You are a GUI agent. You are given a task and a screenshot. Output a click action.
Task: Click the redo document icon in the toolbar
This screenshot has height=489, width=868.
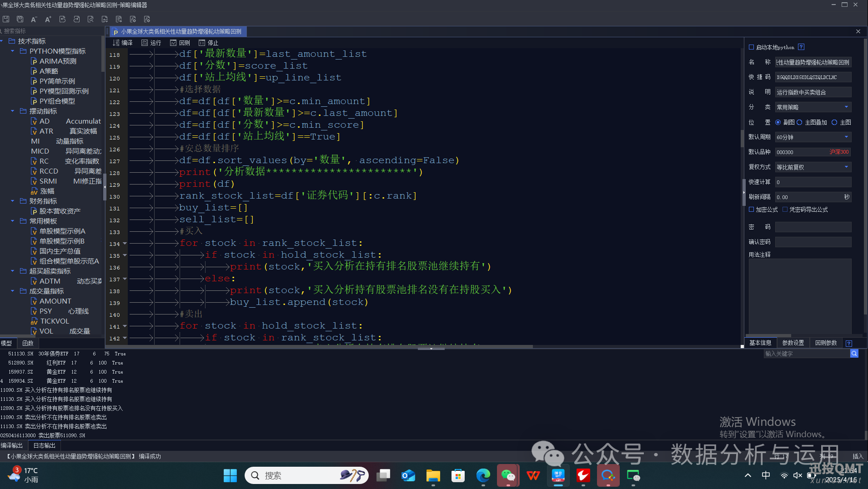pyautogui.click(x=76, y=19)
